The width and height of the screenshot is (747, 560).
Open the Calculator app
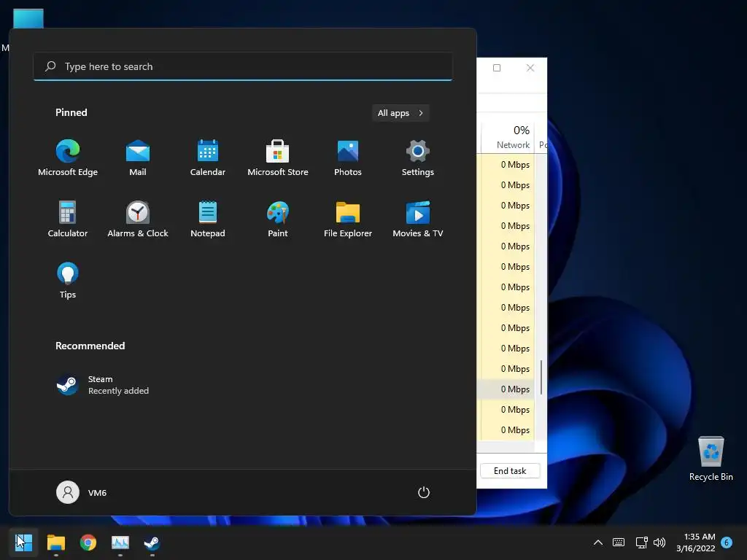68,219
